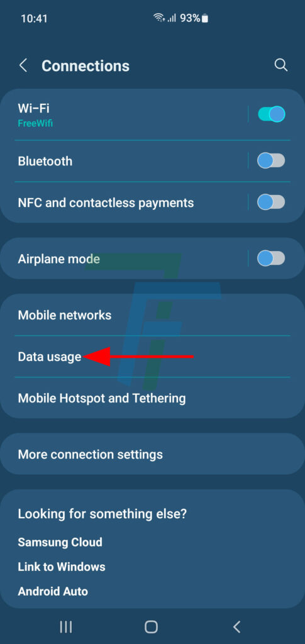Image resolution: width=305 pixels, height=644 pixels.
Task: Tap the back arrow beside Connections
Action: click(23, 65)
